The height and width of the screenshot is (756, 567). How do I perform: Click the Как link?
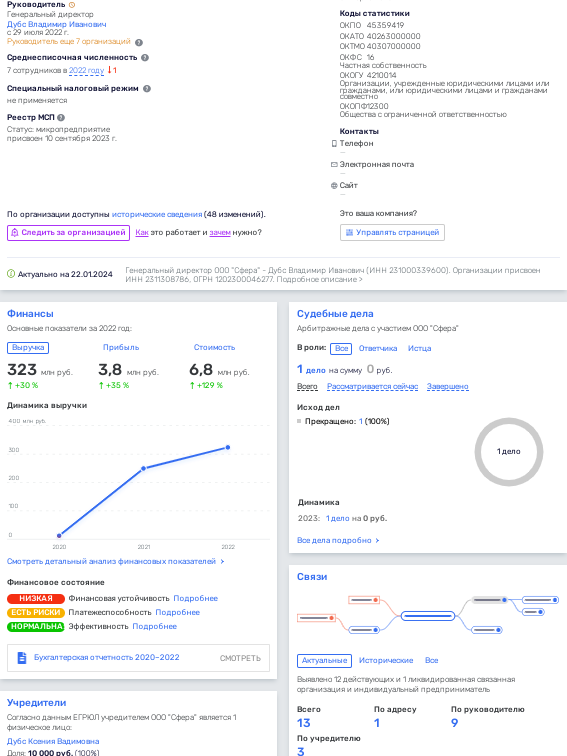click(x=142, y=232)
